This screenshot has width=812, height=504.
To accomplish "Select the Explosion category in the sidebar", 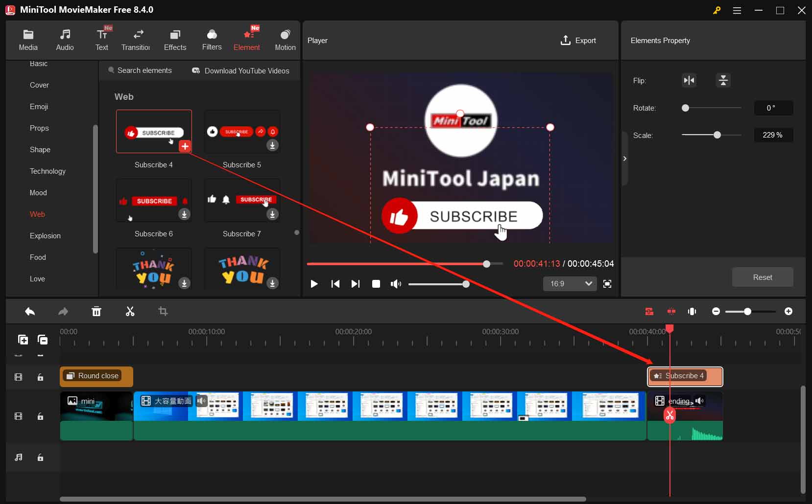I will point(45,236).
